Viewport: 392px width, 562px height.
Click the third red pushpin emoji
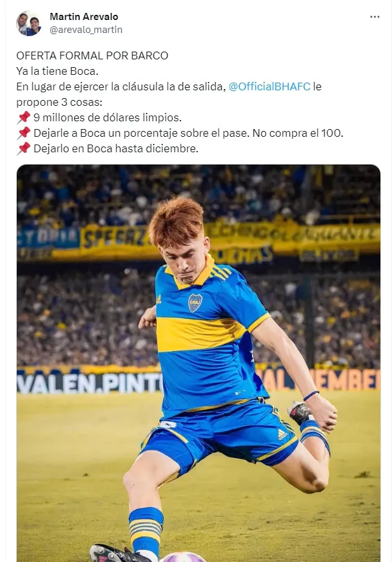(24, 148)
